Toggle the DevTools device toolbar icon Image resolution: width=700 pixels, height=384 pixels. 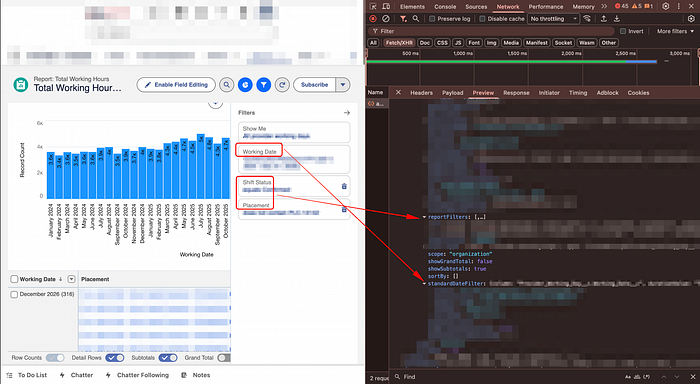(386, 6)
